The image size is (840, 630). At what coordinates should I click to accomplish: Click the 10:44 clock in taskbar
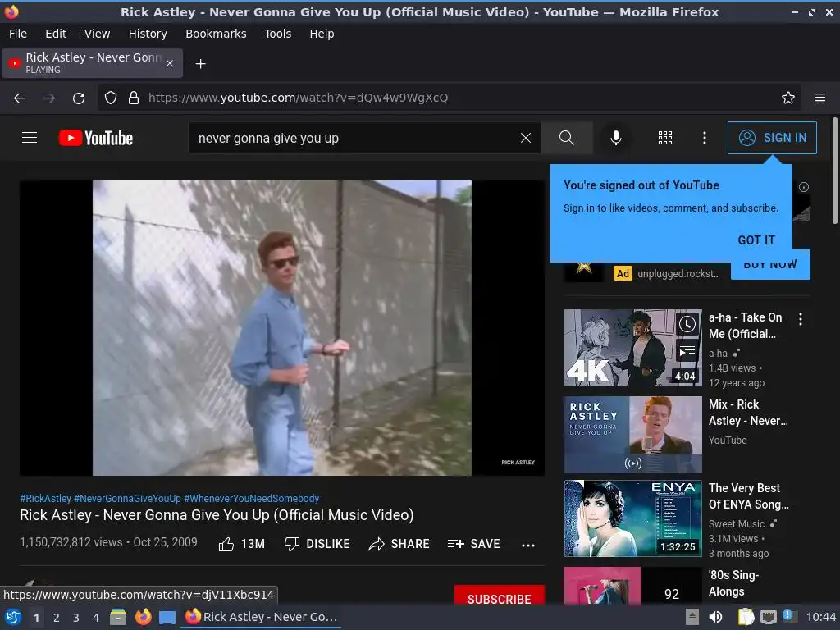point(820,617)
